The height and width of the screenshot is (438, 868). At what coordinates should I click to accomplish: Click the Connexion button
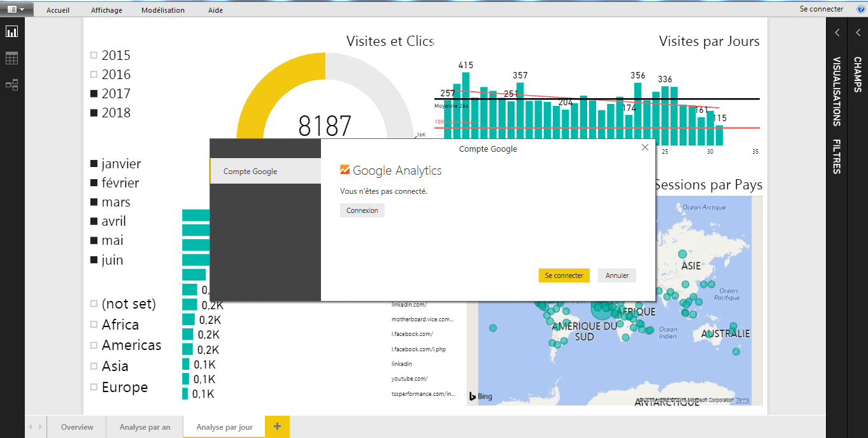[x=362, y=210]
